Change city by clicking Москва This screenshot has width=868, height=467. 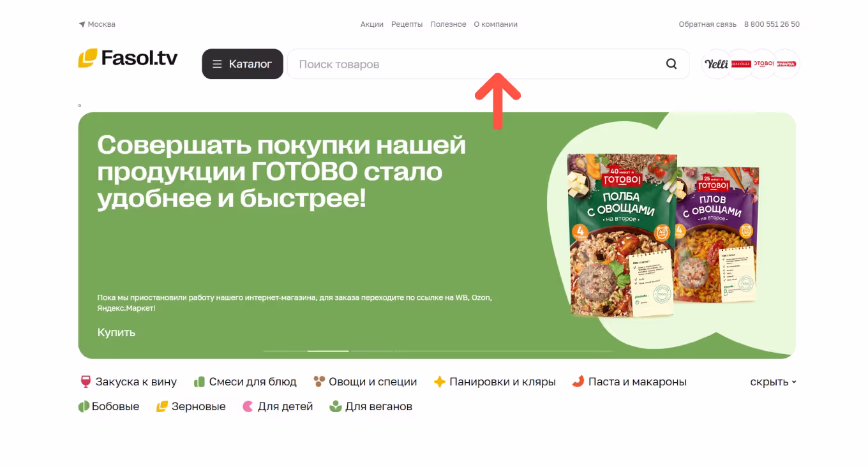(x=101, y=24)
